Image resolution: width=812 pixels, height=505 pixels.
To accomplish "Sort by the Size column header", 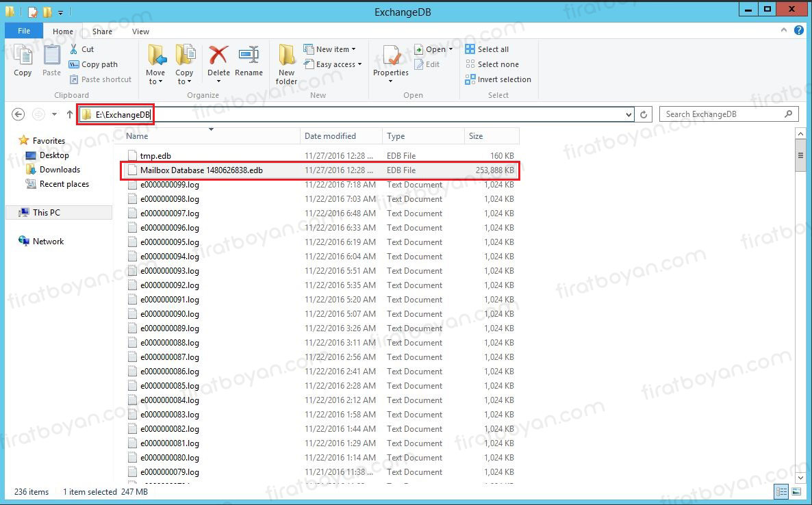I will tap(492, 136).
